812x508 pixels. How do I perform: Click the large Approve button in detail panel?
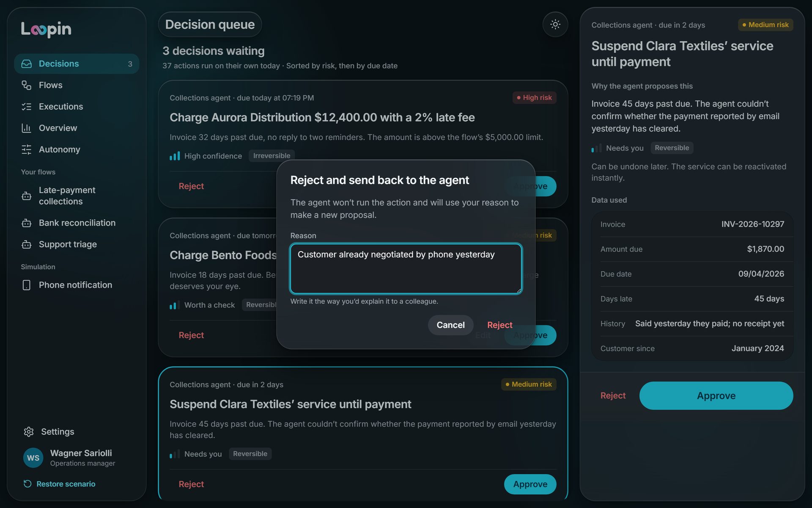tap(716, 395)
